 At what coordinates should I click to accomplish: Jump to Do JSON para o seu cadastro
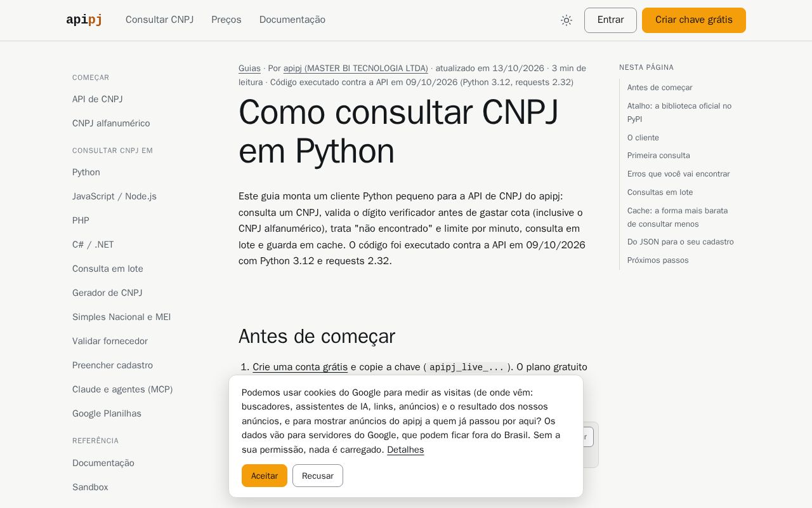pyautogui.click(x=680, y=242)
